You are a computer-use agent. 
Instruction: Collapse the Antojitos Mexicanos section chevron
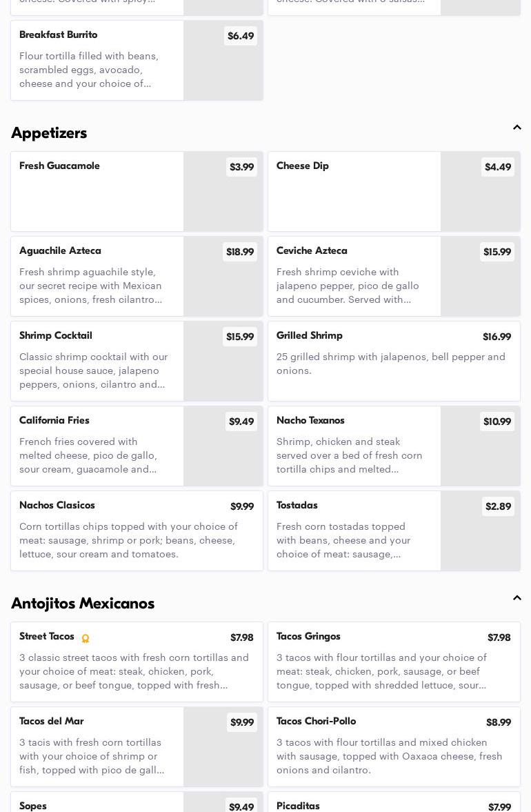[517, 598]
